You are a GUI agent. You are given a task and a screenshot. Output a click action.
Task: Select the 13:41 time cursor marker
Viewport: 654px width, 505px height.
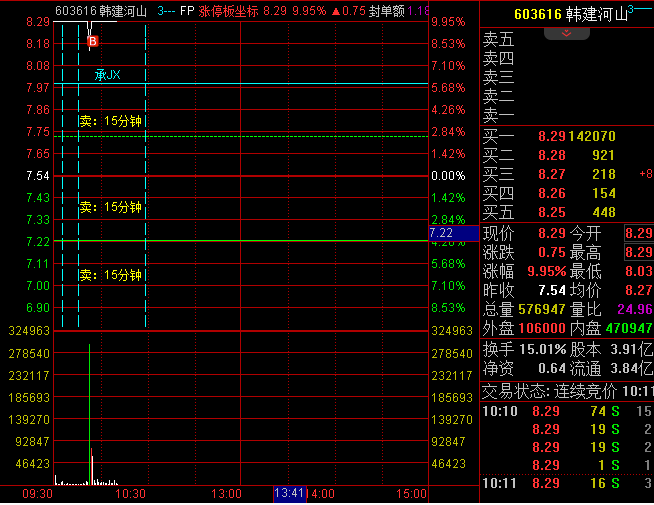click(289, 494)
